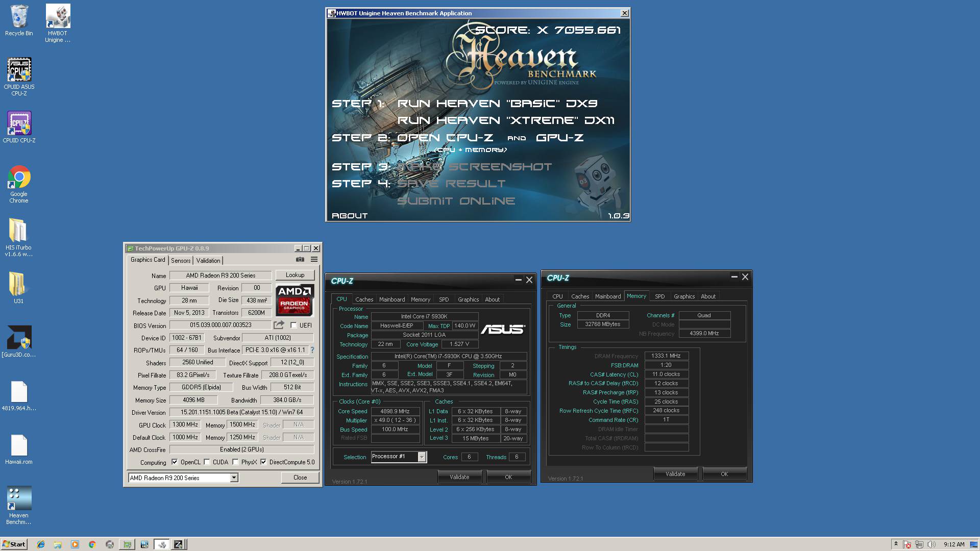
Task: Toggle the UEFI checkbox in GPU-Z
Action: [x=293, y=325]
